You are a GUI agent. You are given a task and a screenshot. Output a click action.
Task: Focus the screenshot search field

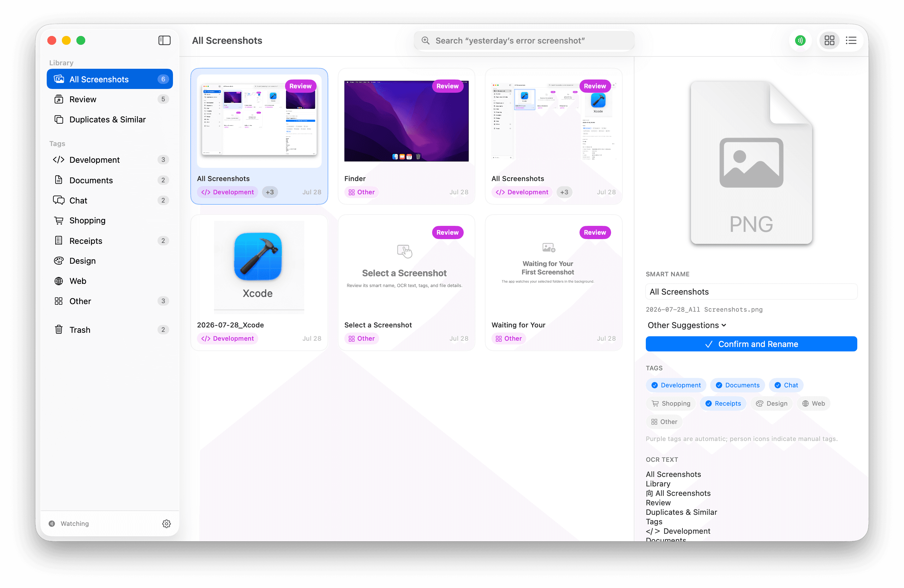tap(524, 41)
